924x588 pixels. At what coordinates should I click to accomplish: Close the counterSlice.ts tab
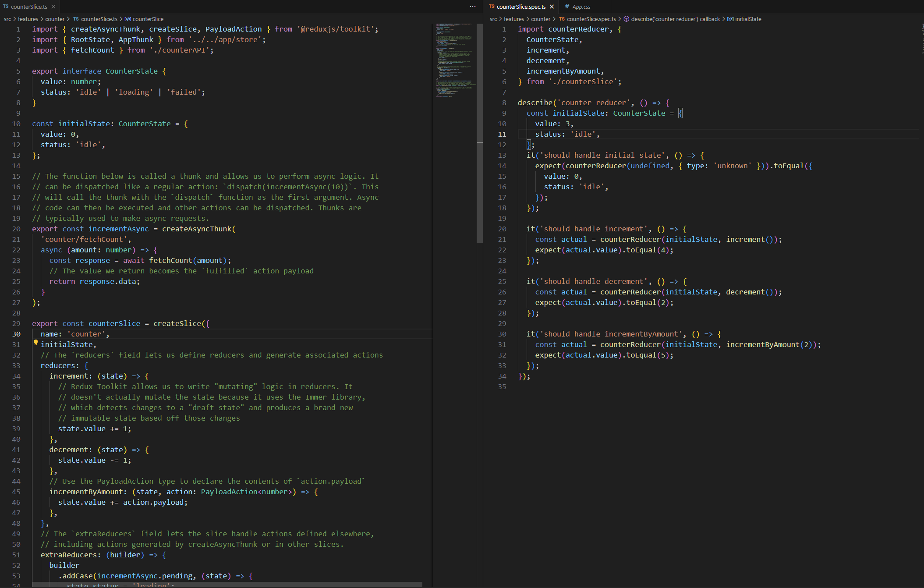point(53,7)
